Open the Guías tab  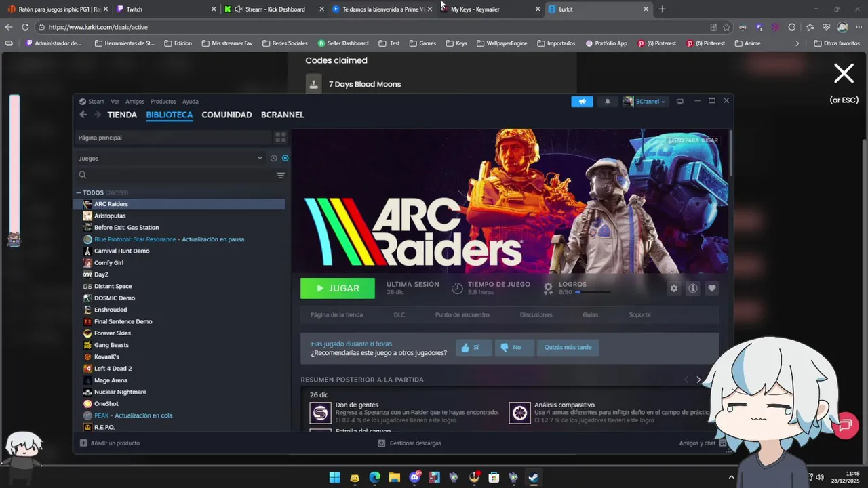(x=590, y=314)
